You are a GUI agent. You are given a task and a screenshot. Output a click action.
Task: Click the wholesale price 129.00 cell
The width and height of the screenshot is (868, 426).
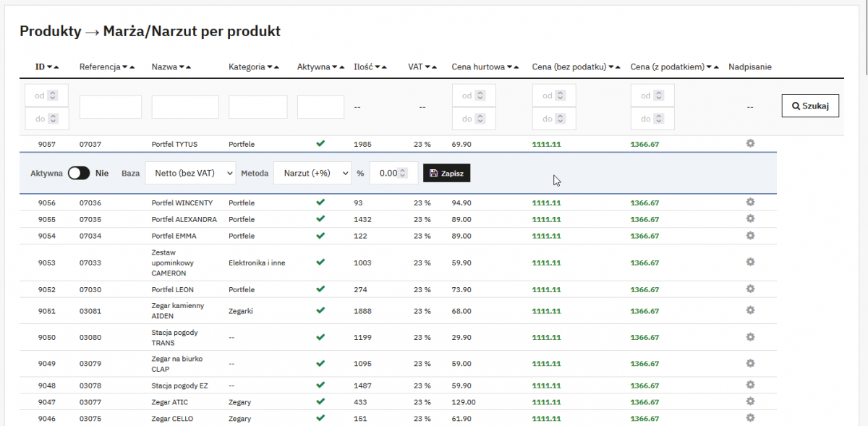coord(464,402)
